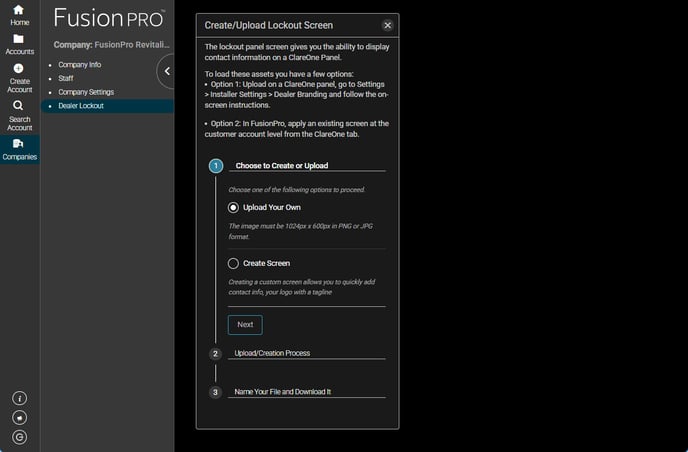Open the Staff menu item
Image resolution: width=688 pixels, height=452 pixels.
tap(66, 78)
